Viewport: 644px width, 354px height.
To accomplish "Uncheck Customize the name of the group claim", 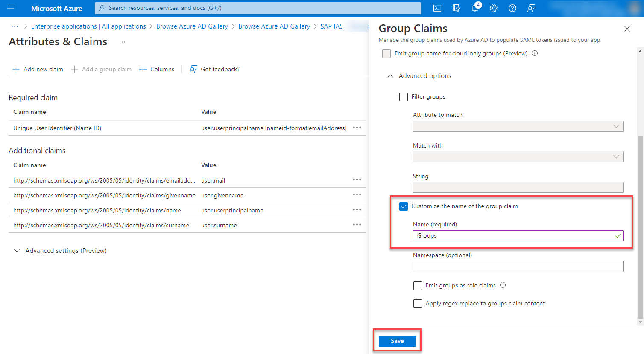I will click(x=404, y=206).
